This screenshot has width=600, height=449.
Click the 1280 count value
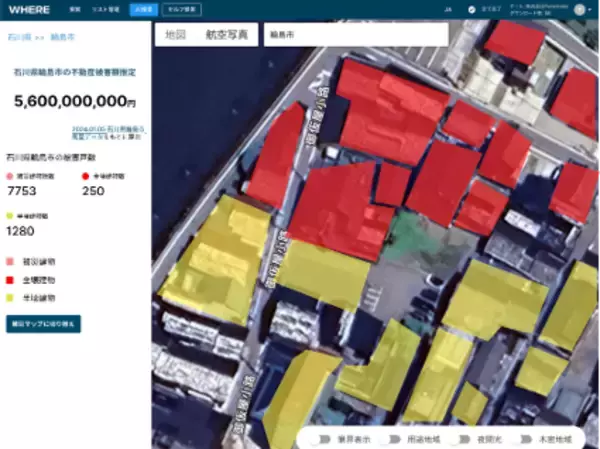(x=20, y=231)
